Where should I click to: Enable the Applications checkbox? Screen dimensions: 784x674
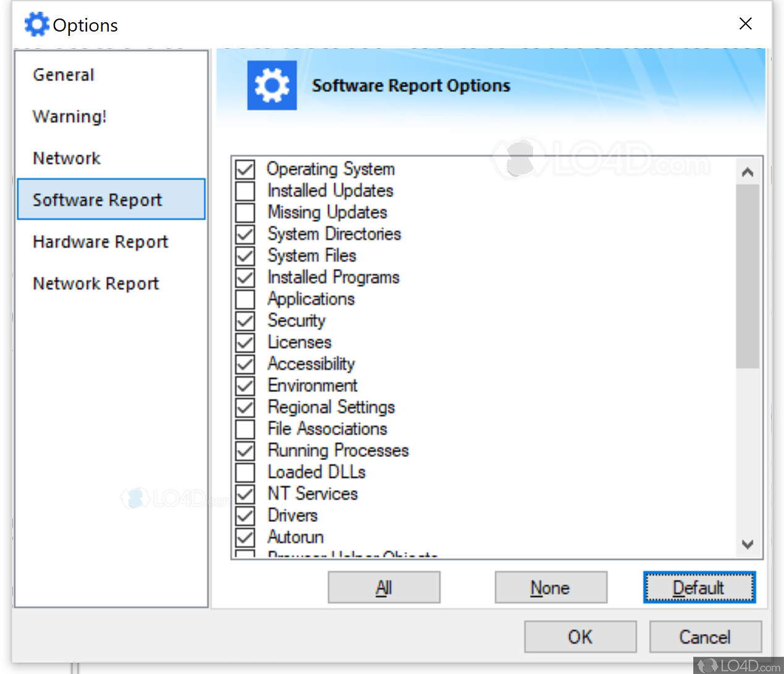[x=245, y=299]
